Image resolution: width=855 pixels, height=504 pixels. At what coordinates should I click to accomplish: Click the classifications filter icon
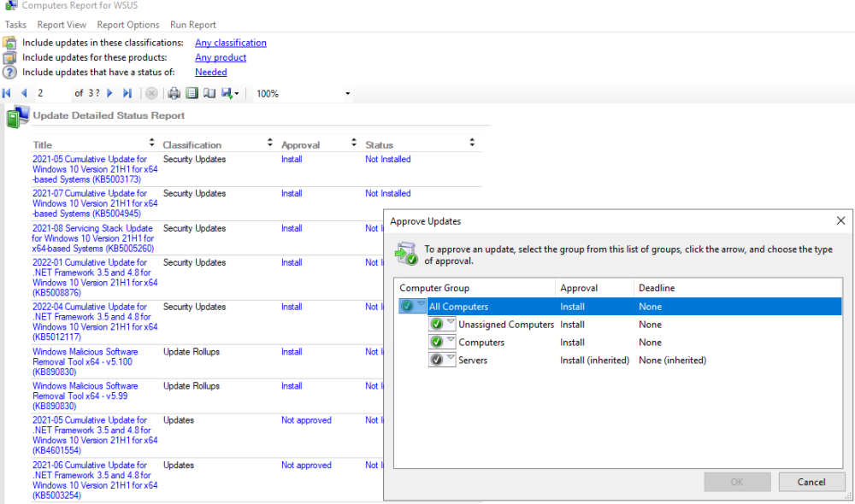(9, 43)
